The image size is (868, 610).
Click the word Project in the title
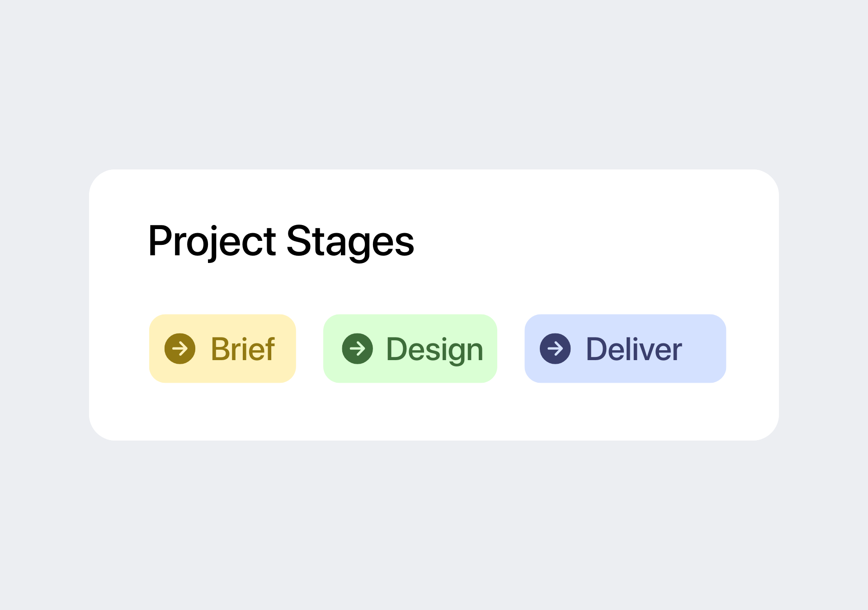coord(212,241)
